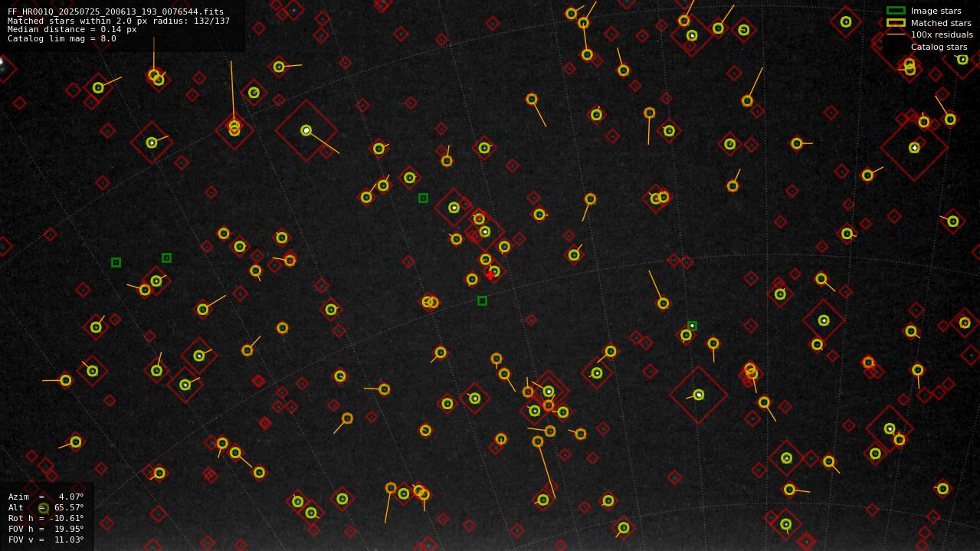This screenshot has height=551, width=980.
Task: Click the 'Matched stars' legend label
Action: point(941,24)
